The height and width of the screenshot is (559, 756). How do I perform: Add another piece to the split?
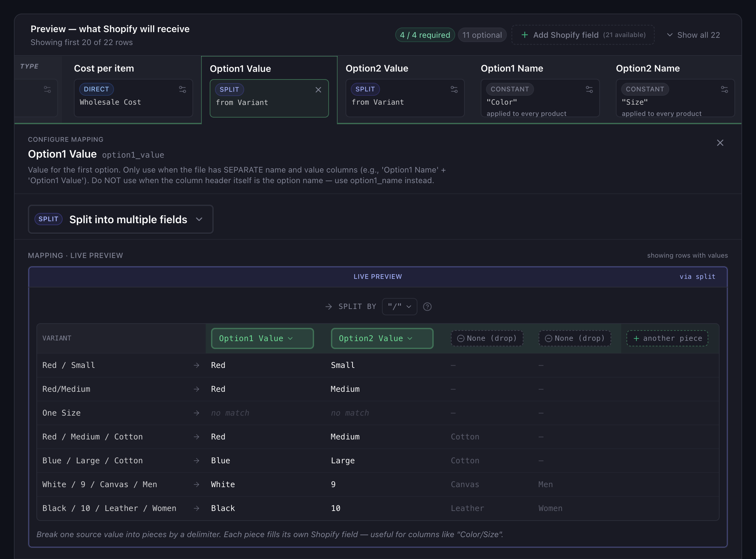[667, 338]
